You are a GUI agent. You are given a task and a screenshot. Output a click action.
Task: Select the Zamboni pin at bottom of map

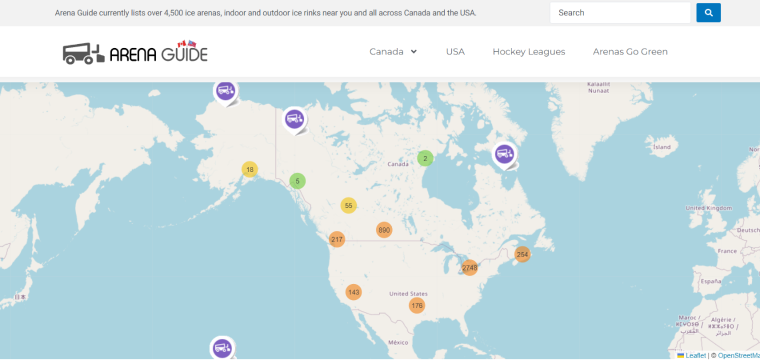pos(222,348)
